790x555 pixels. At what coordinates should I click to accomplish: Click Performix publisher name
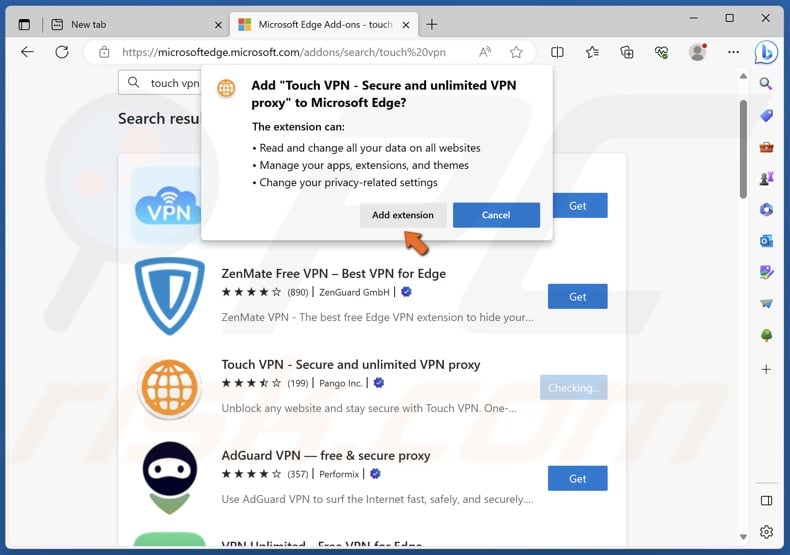point(339,474)
